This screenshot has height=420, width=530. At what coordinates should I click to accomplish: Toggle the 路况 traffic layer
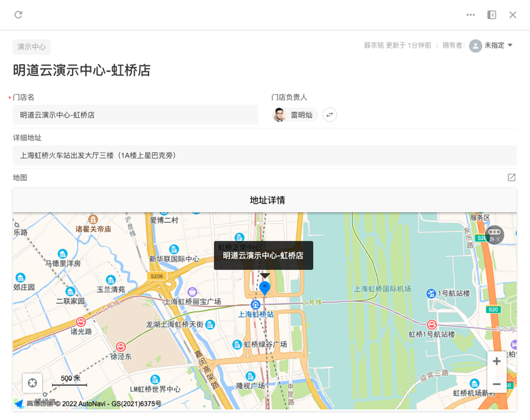(495, 235)
